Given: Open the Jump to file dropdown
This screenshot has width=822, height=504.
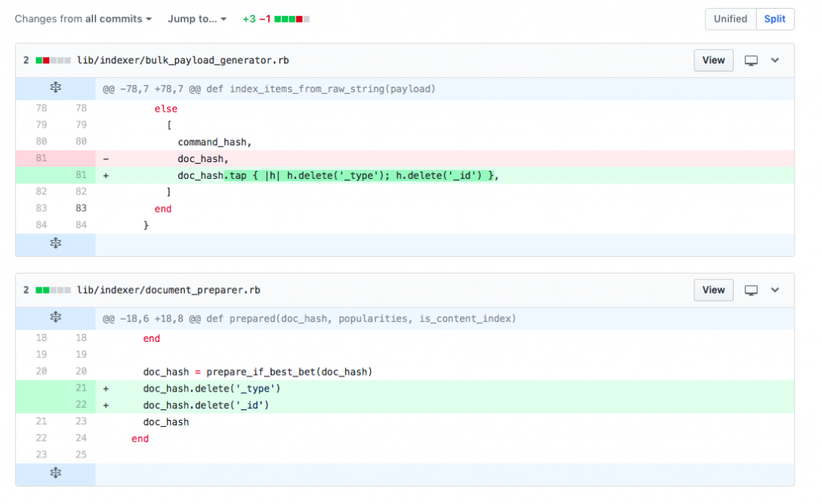Looking at the screenshot, I should [197, 19].
